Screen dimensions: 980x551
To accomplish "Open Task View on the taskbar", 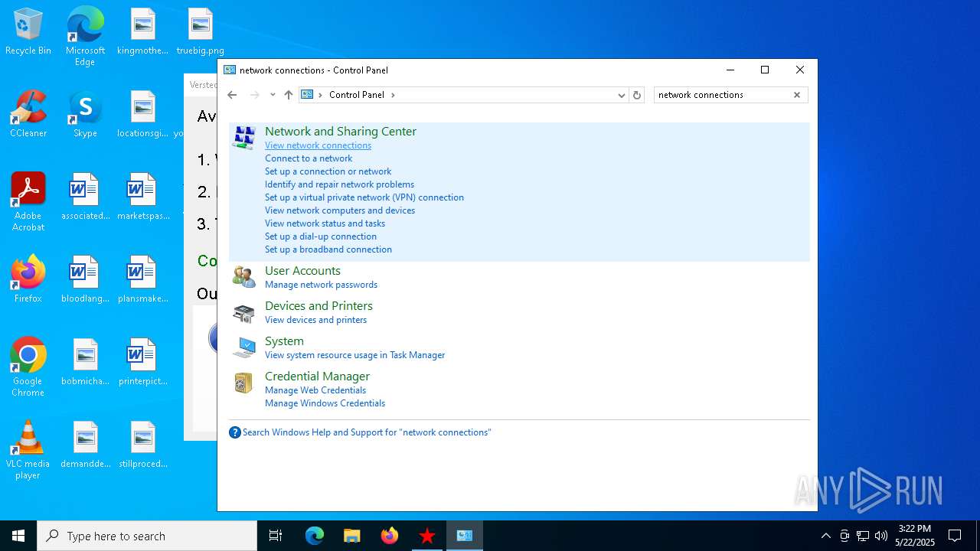I will point(276,536).
